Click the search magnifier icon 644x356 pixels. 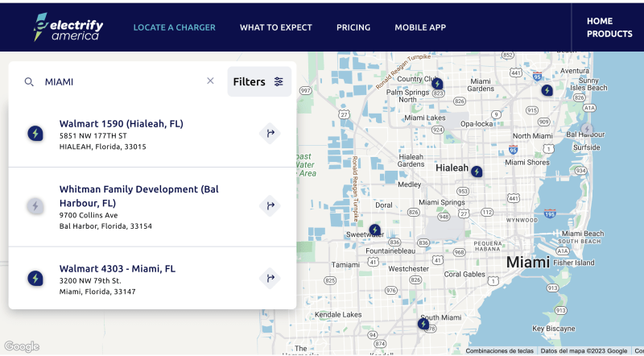coord(29,82)
